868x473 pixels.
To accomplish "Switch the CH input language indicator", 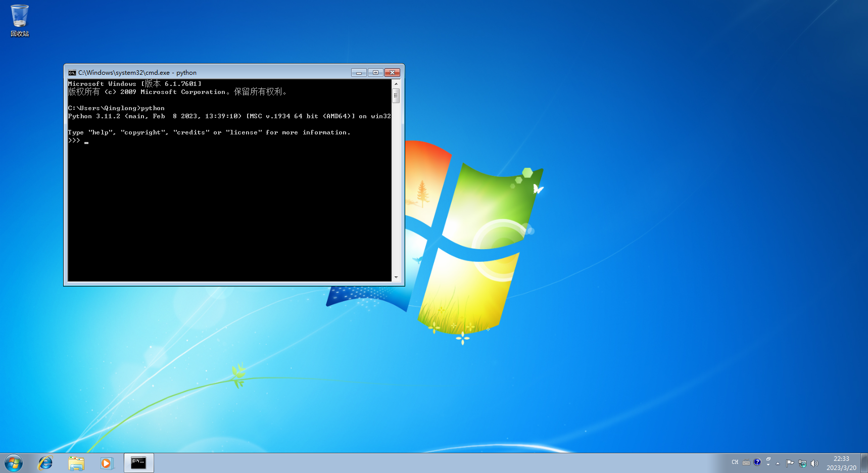I will pyautogui.click(x=735, y=462).
